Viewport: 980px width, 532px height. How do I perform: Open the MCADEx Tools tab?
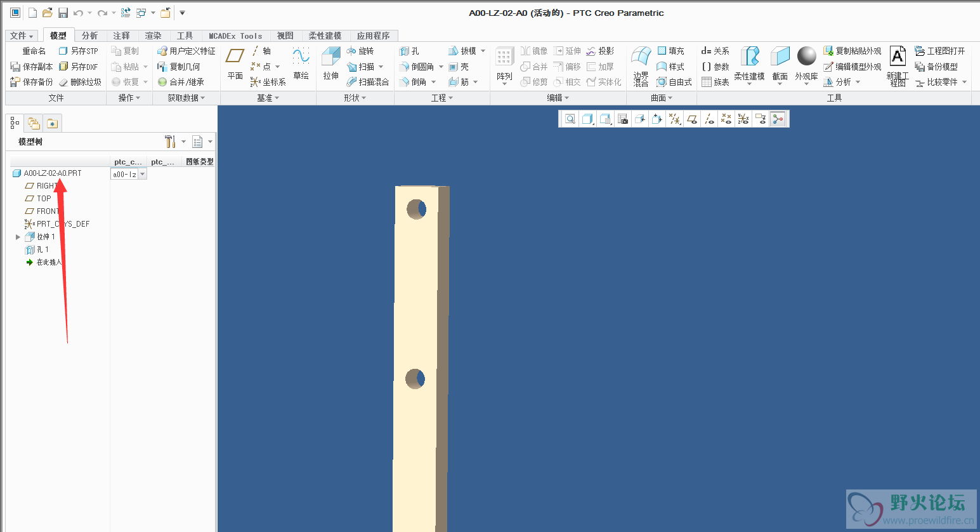(235, 36)
